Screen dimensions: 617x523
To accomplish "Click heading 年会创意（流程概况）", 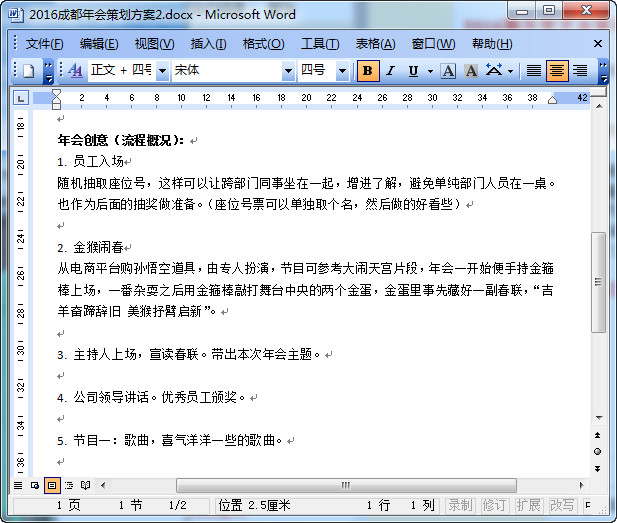I will (x=120, y=140).
